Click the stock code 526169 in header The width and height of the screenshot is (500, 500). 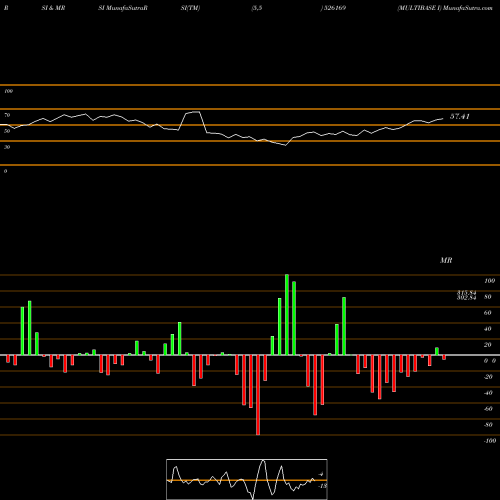[x=334, y=8]
